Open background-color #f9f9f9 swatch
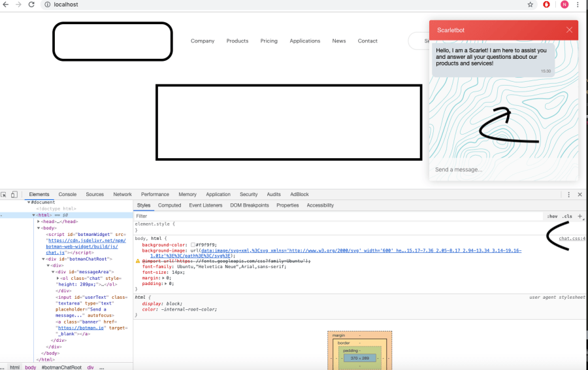 click(x=193, y=244)
